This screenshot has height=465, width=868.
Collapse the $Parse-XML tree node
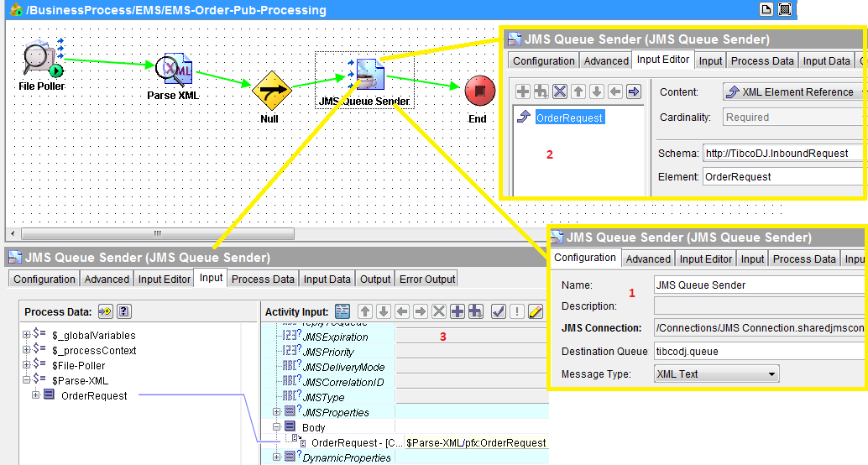point(26,379)
